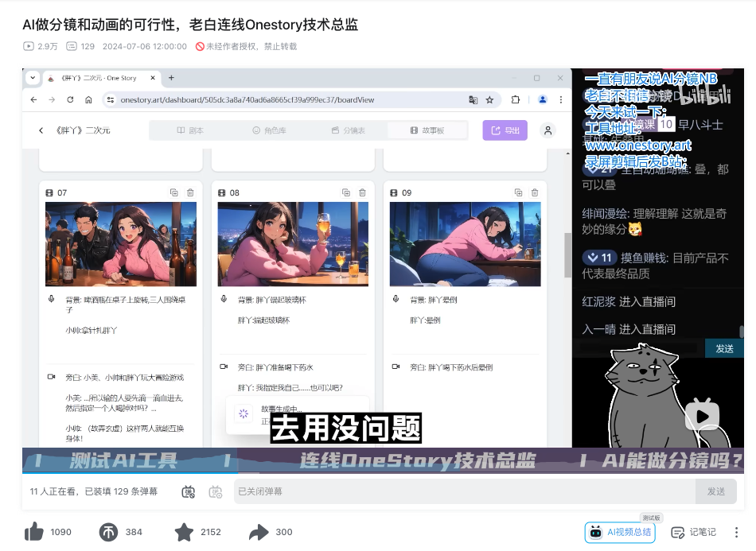This screenshot has height=551, width=756.
Task: Open the browser extensions puzzle icon
Action: pyautogui.click(x=516, y=99)
